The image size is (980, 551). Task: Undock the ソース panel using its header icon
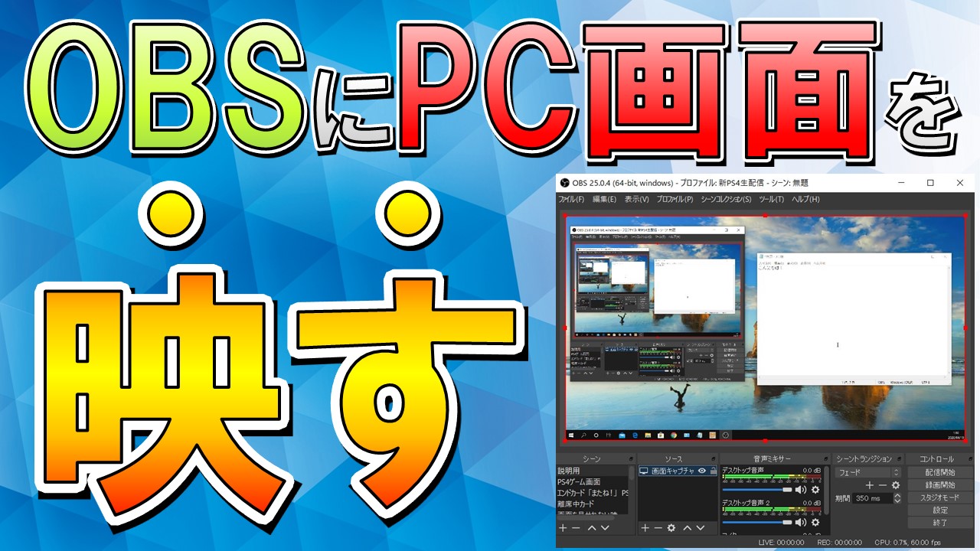713,458
